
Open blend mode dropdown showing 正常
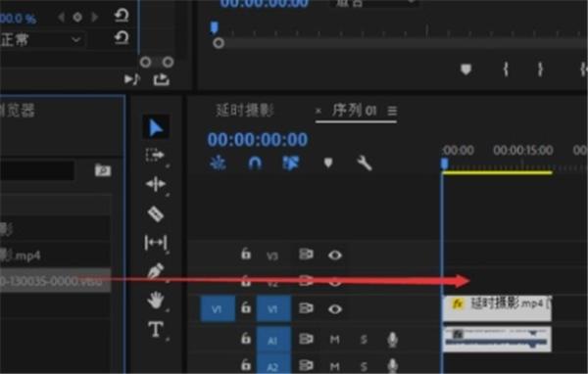pyautogui.click(x=42, y=39)
